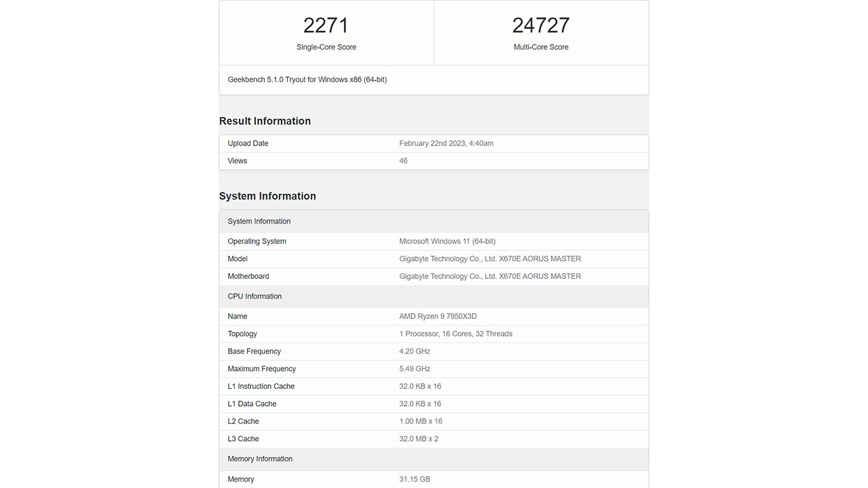Click the Upload Date label
This screenshot has height=488, width=868.
[x=248, y=144]
